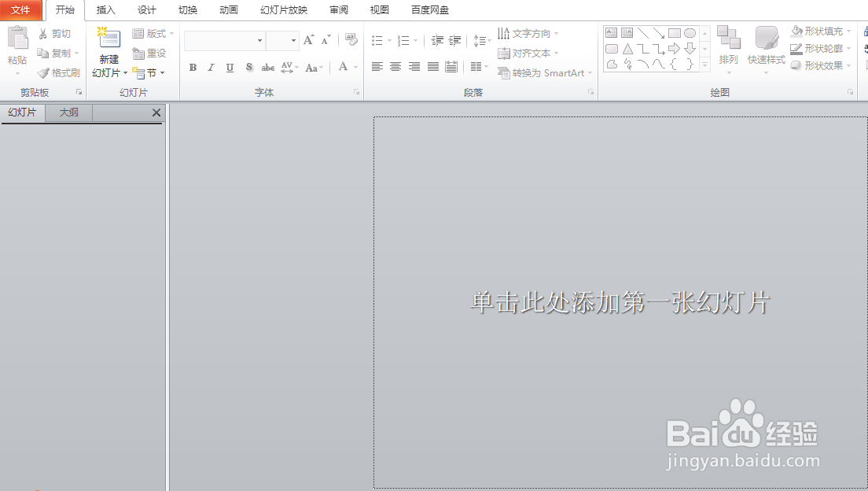The image size is (868, 491).
Task: Open the font color picker arrow
Action: (x=355, y=68)
